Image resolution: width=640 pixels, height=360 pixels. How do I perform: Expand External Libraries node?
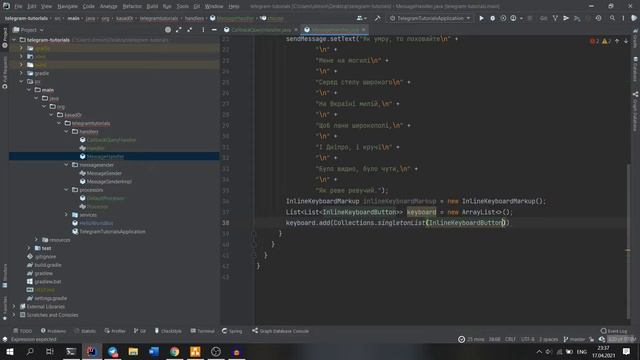(x=14, y=307)
